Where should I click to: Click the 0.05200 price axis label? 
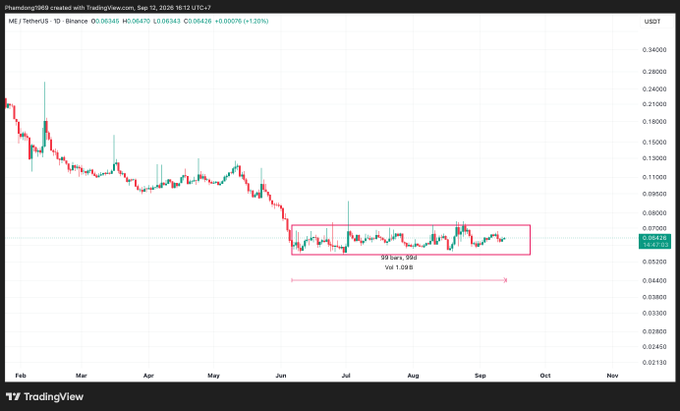[x=654, y=262]
